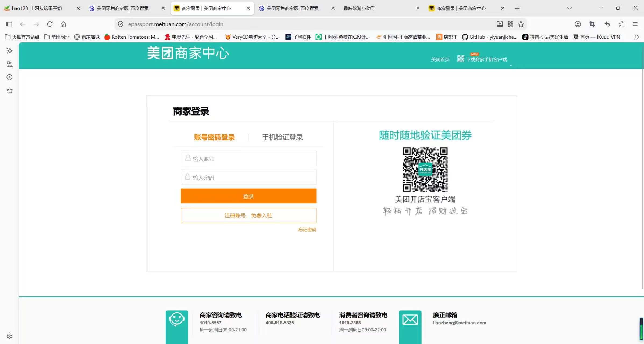Open 电影先生 bookmark
The width and height of the screenshot is (644, 344).
(191, 37)
